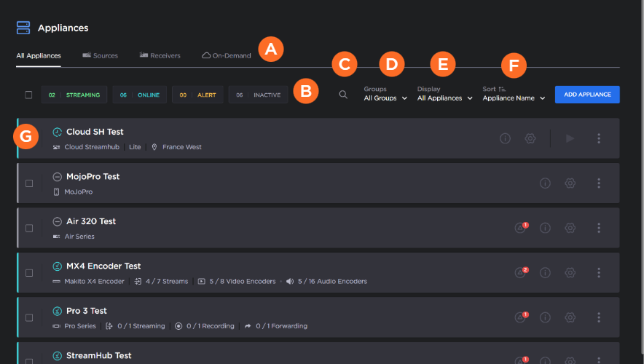Viewport: 644px width, 364px height.
Task: Open settings gear for MX4 Encoder Test
Action: (x=570, y=272)
